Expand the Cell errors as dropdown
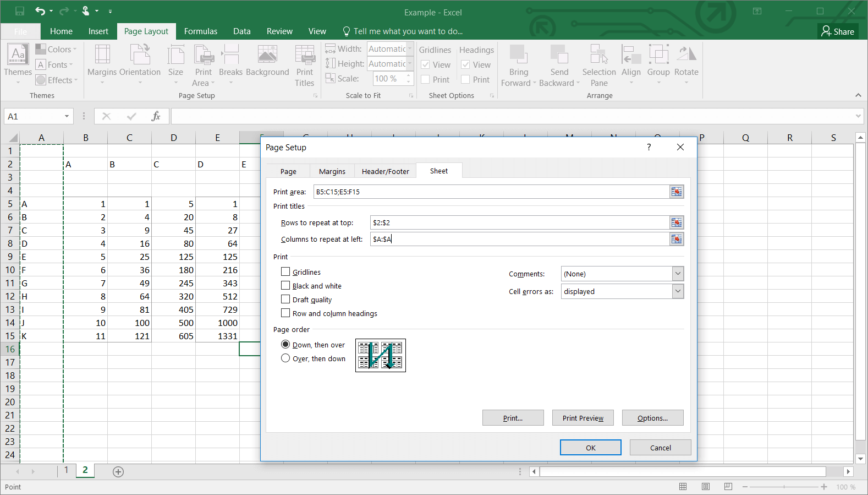 click(678, 291)
